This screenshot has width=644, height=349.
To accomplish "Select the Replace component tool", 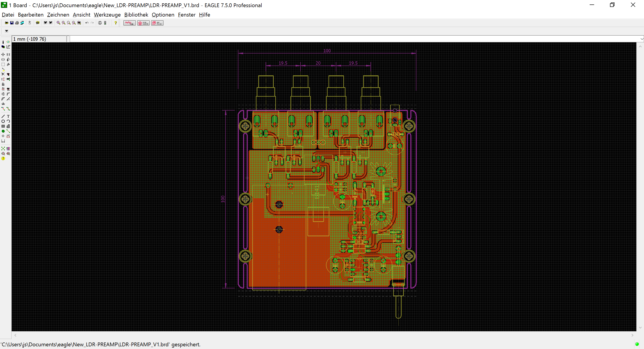I will 8,79.
